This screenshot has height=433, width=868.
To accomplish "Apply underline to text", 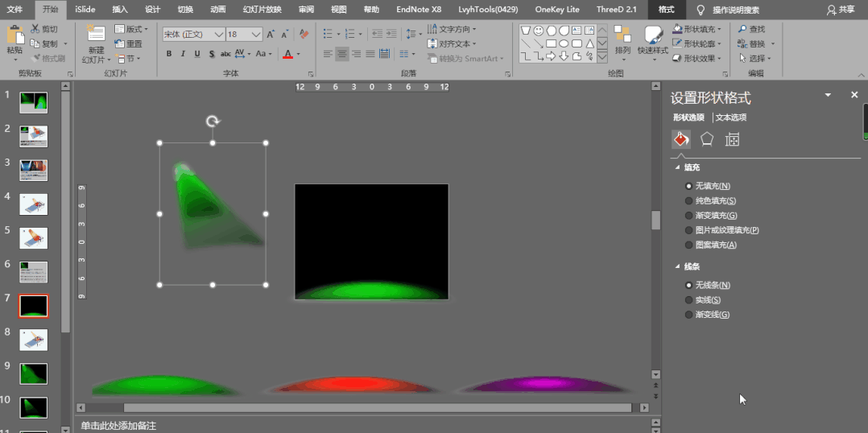I will coord(197,54).
